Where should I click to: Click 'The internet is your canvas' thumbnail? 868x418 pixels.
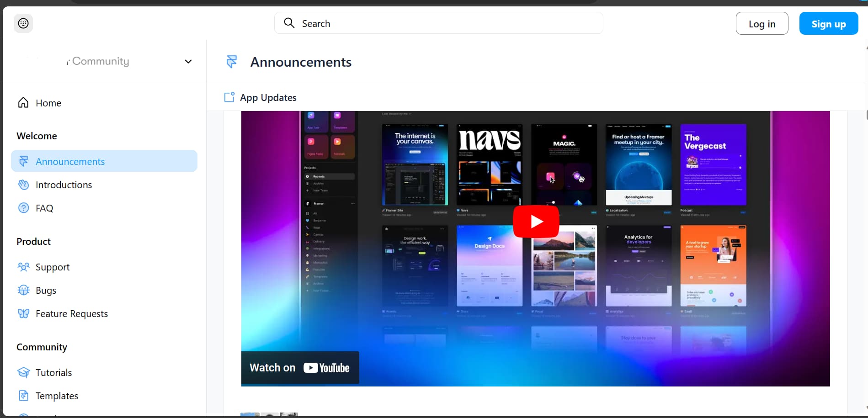pos(415,164)
